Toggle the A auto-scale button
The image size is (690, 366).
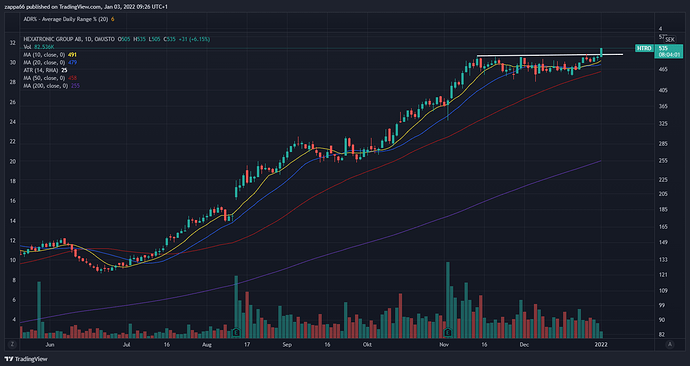point(670,344)
